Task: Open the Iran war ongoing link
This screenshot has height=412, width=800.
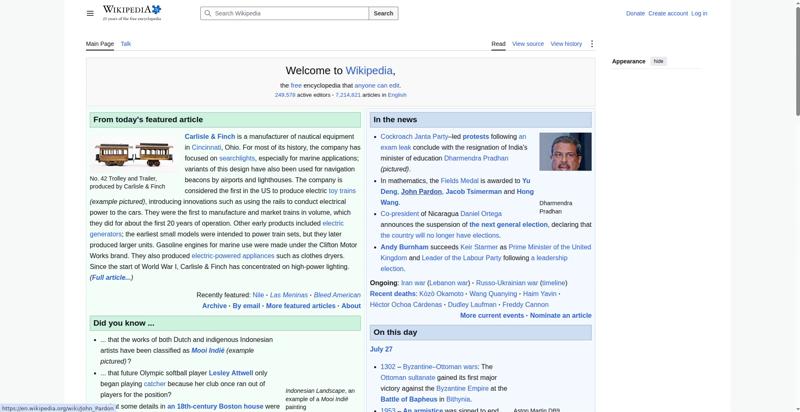Action: (x=413, y=283)
